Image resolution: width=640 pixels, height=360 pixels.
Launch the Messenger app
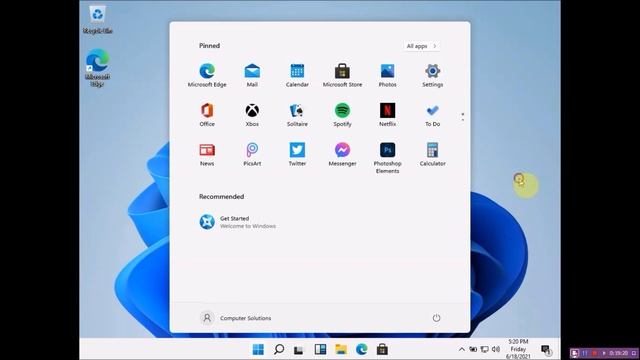(x=342, y=154)
